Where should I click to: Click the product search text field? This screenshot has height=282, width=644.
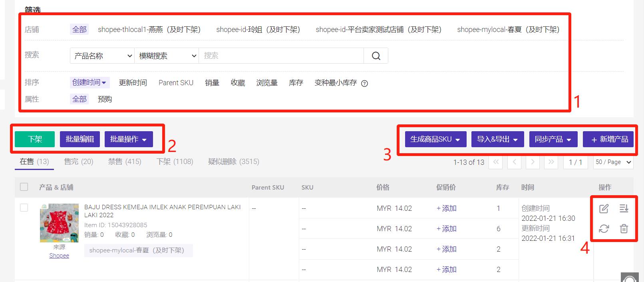[281, 56]
